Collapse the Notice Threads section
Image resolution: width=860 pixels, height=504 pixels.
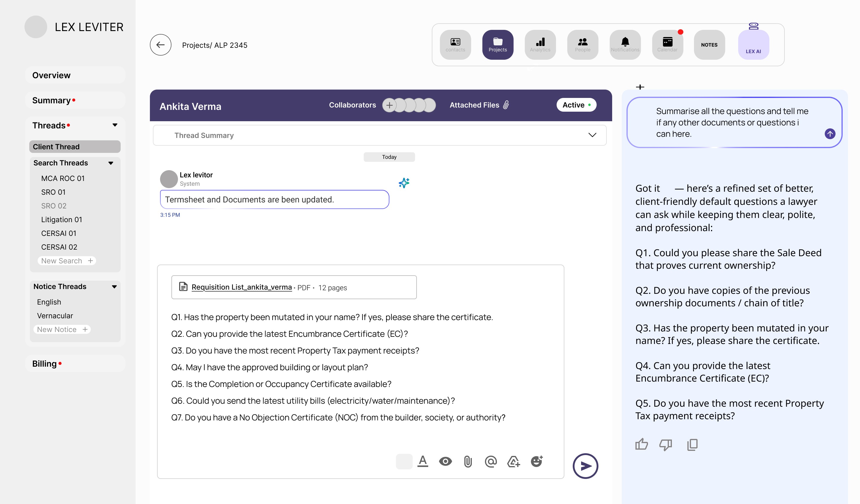pyautogui.click(x=114, y=287)
